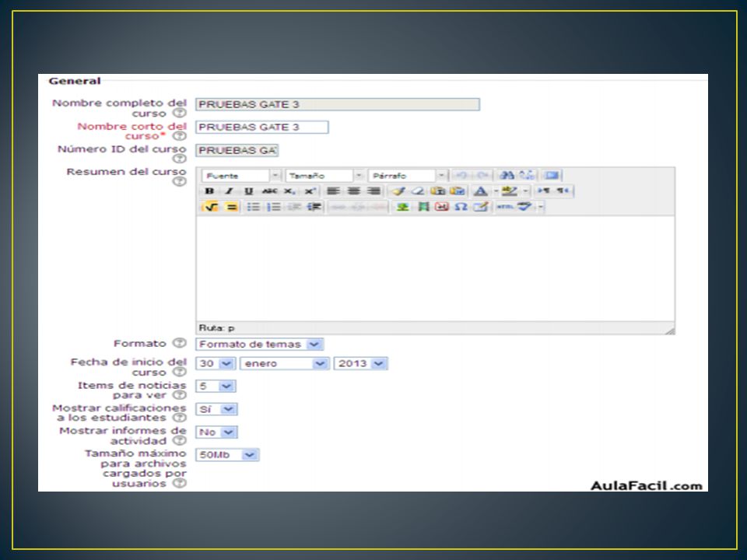747x560 pixels.
Task: Center-align text in the editor
Action: (x=353, y=191)
